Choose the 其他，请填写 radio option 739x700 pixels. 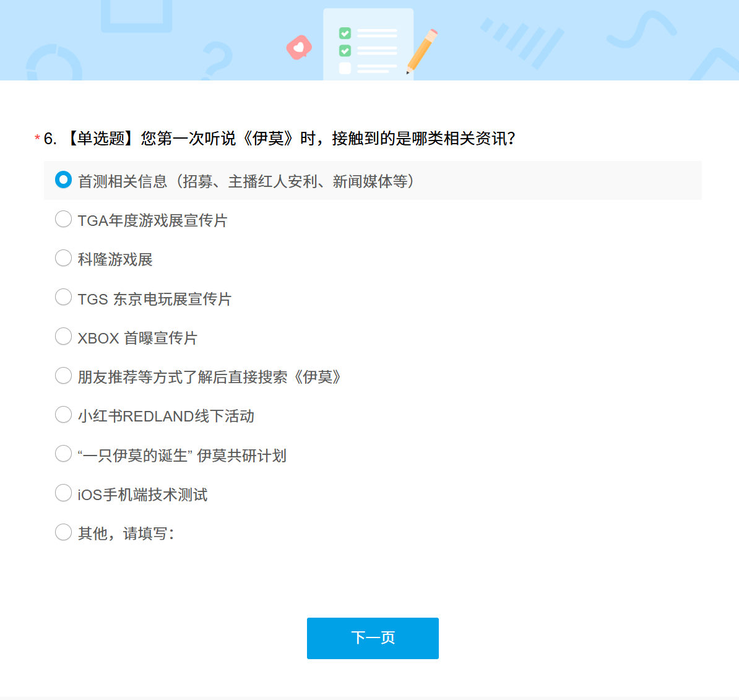(63, 532)
